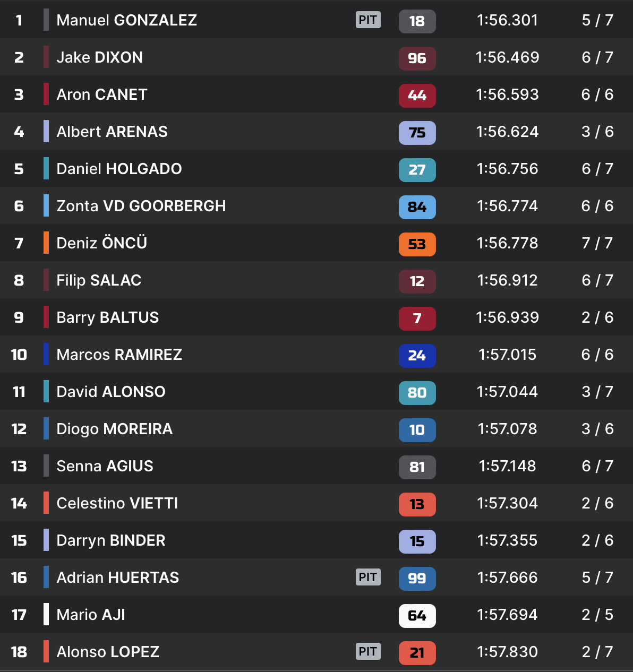Select the white 64 number badge

pos(417,616)
